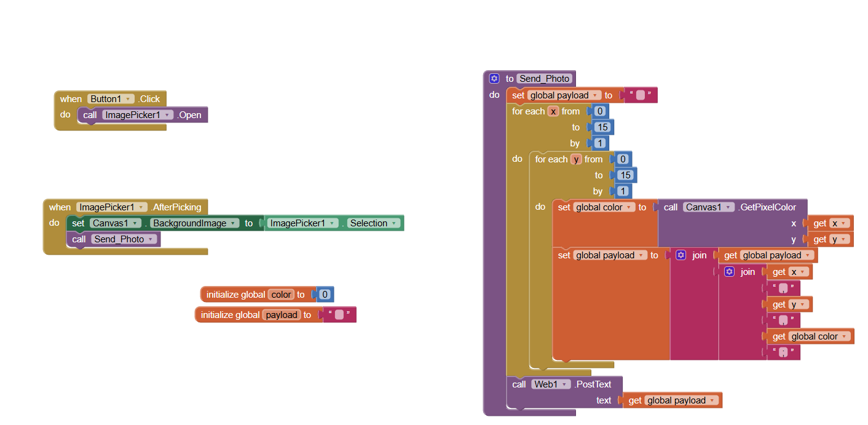Click the 'payload' global variable name field

[x=282, y=315]
